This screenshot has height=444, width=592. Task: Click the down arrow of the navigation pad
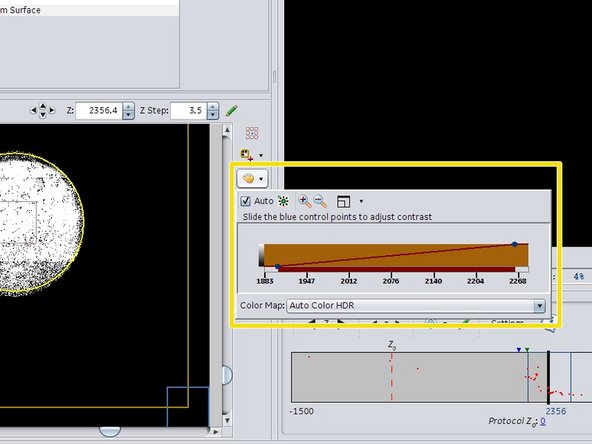click(43, 115)
